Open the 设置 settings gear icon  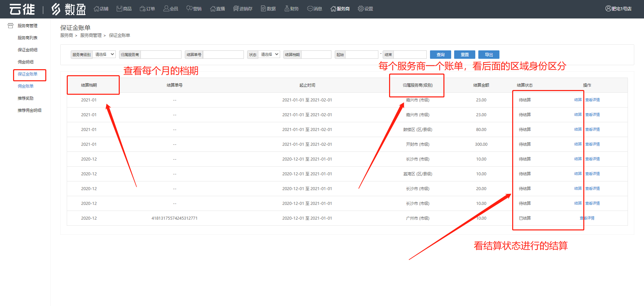click(361, 9)
